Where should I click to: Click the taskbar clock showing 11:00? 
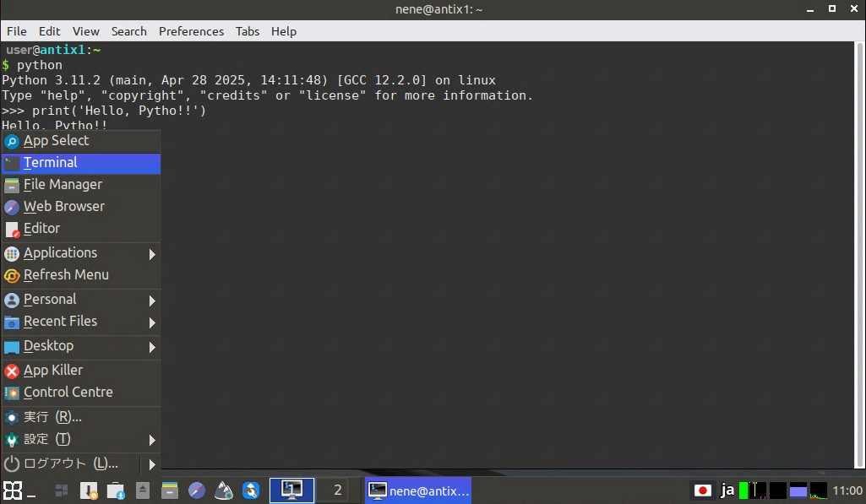click(x=847, y=490)
